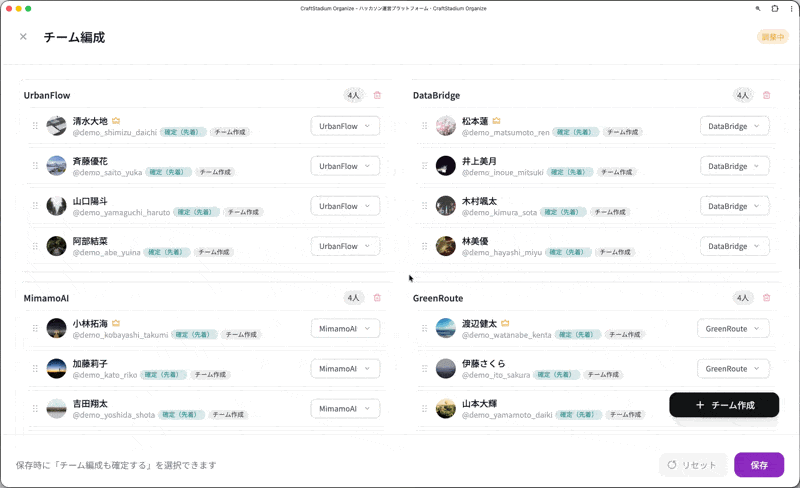Expand team dropdown for 井上美月
Viewport: 800px width, 488px height.
(x=734, y=166)
